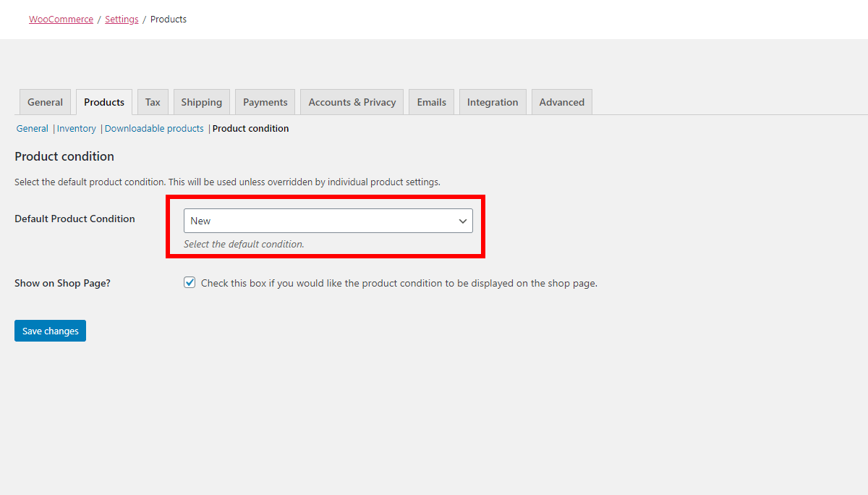
Task: Switch to the Advanced tab
Action: [x=561, y=101]
